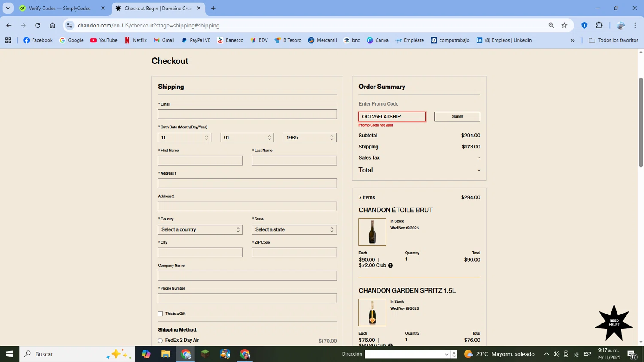The height and width of the screenshot is (362, 644).
Task: Open the YouTube bookmark
Action: (103, 40)
